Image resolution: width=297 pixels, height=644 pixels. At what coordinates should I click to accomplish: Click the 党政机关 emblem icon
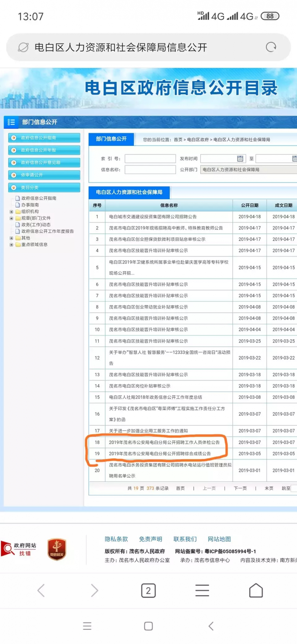(x=57, y=549)
